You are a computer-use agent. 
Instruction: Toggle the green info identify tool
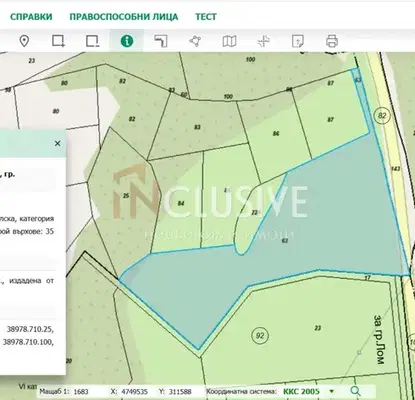point(127,41)
